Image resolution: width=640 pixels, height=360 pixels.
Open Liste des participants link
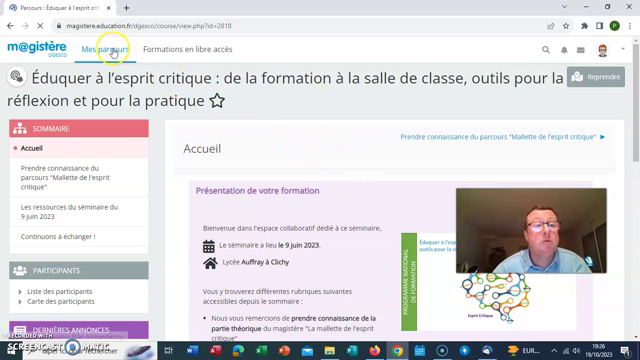pyautogui.click(x=60, y=291)
